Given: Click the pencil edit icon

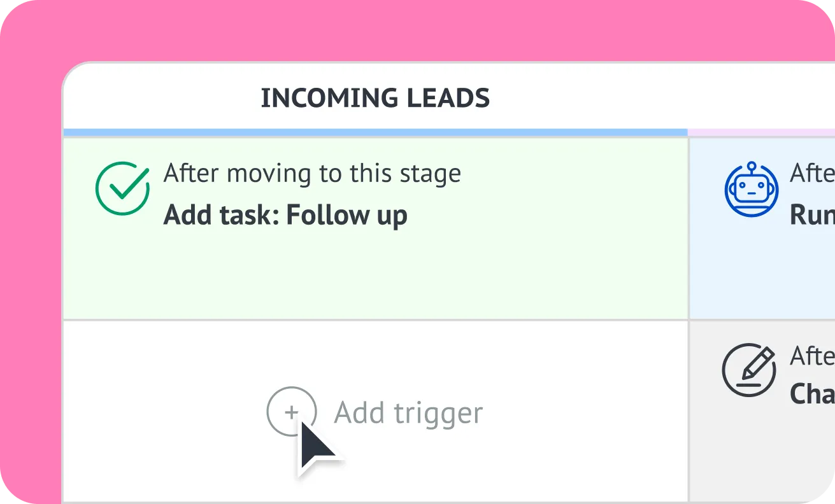Looking at the screenshot, I should (748, 370).
